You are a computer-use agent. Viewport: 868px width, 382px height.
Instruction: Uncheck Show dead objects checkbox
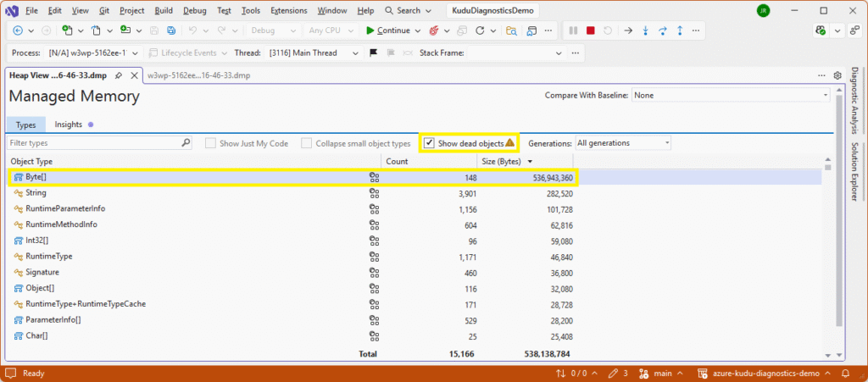point(429,143)
